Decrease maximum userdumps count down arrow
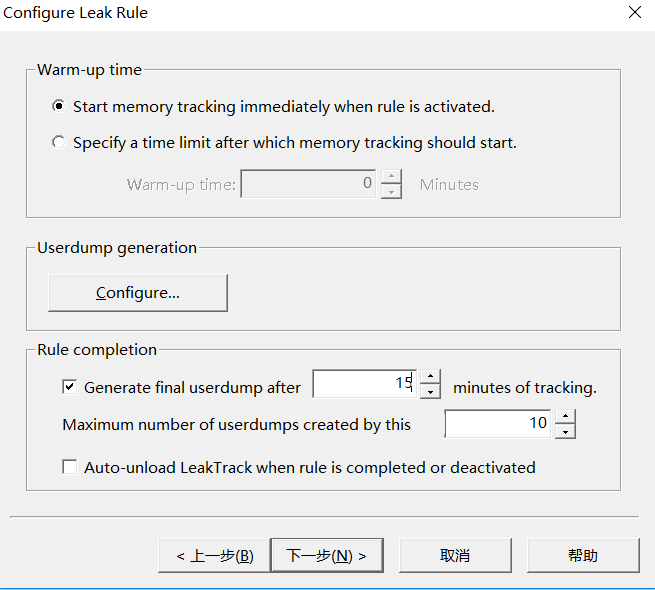Image resolution: width=655 pixels, height=590 pixels. pyautogui.click(x=565, y=431)
